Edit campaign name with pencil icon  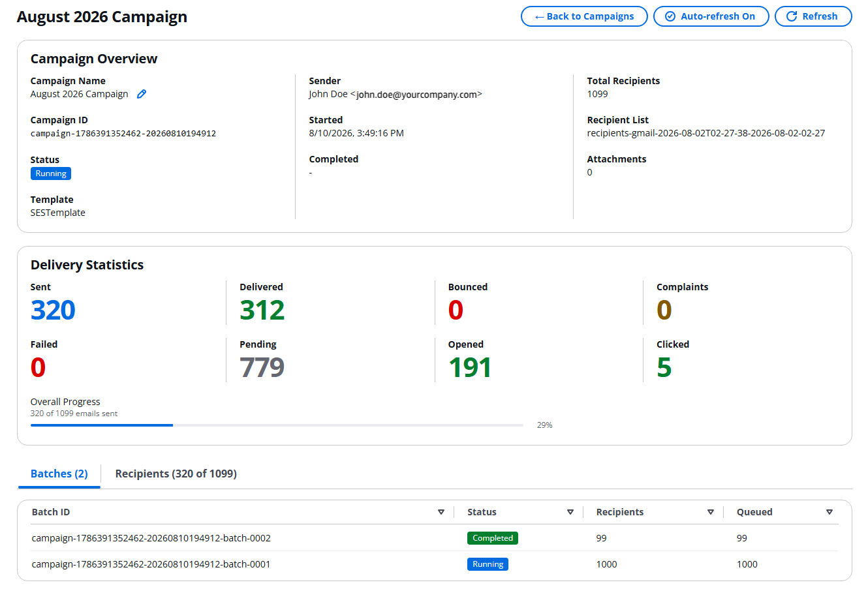pyautogui.click(x=142, y=94)
